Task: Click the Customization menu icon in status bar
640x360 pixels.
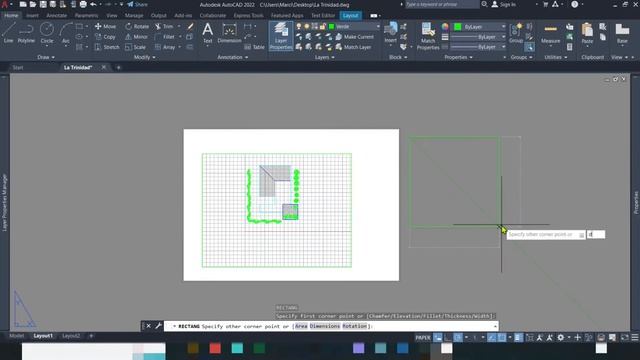Action: click(635, 338)
